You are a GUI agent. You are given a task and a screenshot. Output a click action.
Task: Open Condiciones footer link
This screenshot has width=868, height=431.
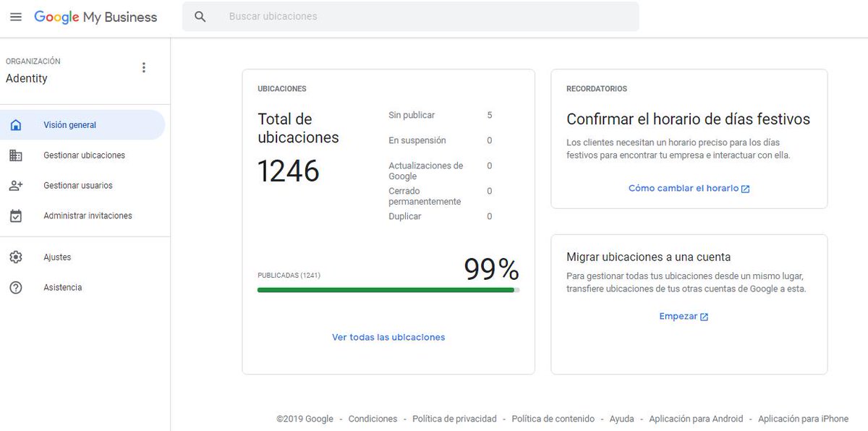point(373,419)
